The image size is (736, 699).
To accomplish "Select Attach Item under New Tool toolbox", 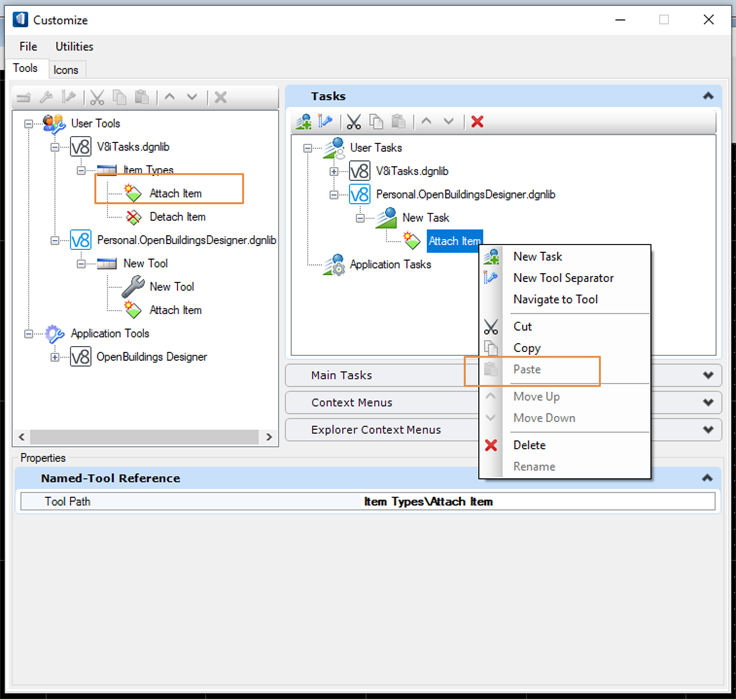I will point(176,310).
